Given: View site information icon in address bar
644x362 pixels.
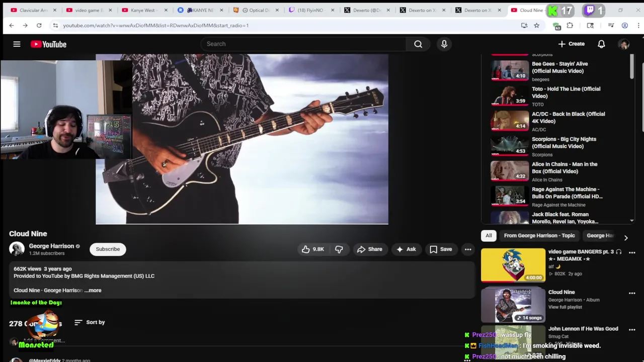Looking at the screenshot, I should (x=55, y=25).
